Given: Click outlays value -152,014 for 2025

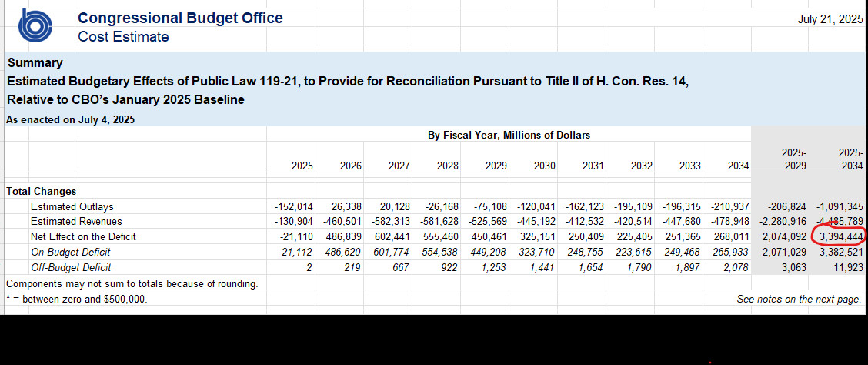Looking at the screenshot, I should [x=293, y=206].
